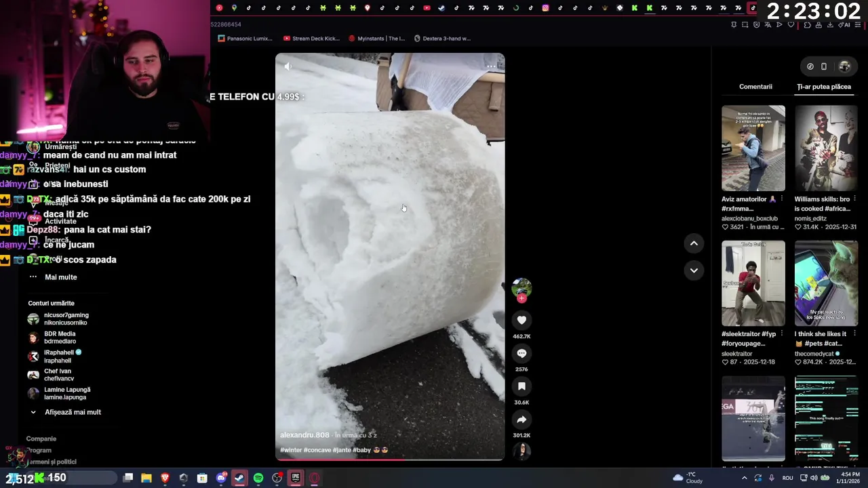Open Lamine Lapungă followed account

pyautogui.click(x=59, y=393)
